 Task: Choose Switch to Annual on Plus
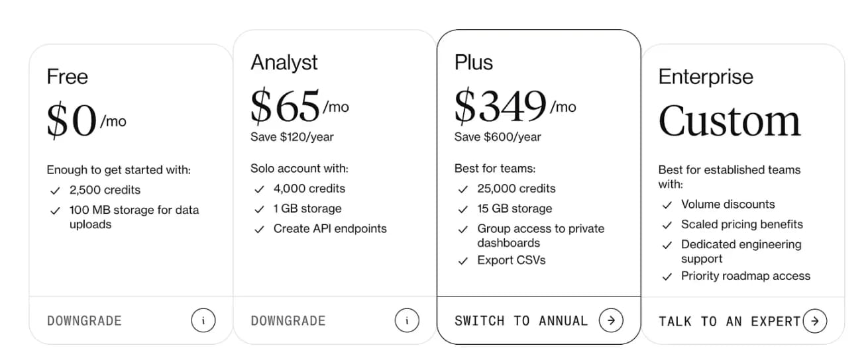521,321
